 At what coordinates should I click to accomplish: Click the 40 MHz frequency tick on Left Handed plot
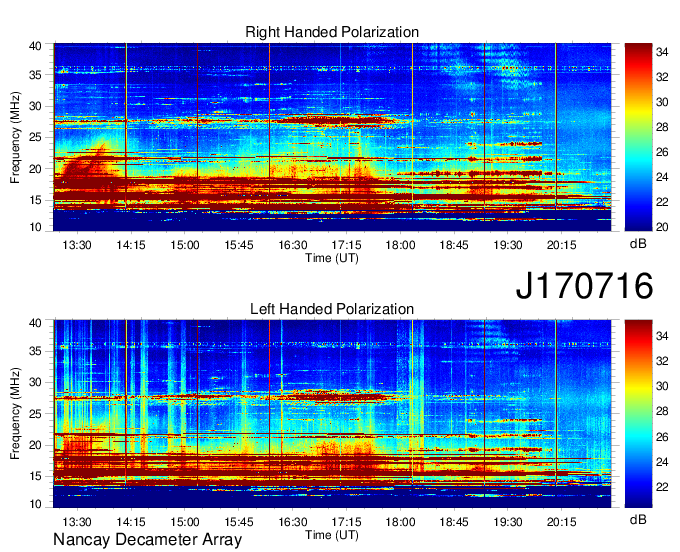36,323
